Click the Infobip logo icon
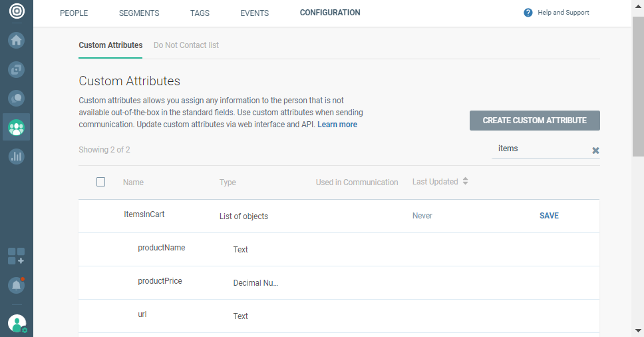 click(17, 11)
